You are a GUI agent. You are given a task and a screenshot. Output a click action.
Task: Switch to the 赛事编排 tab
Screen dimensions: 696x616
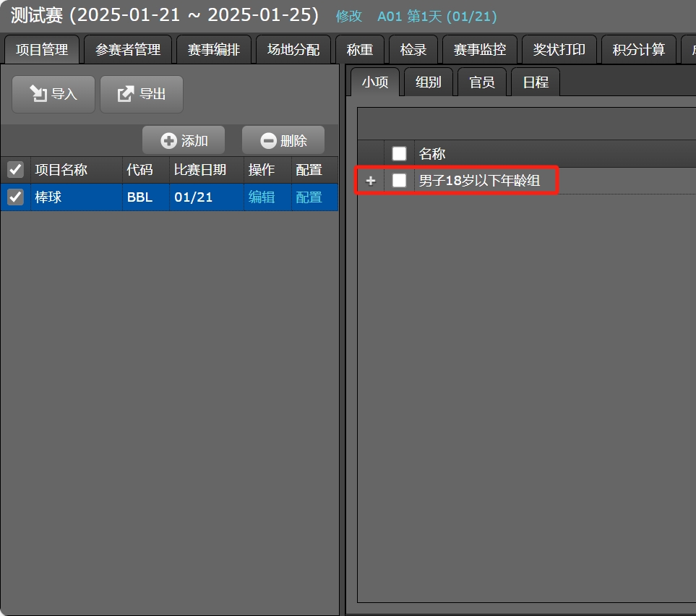click(x=214, y=50)
